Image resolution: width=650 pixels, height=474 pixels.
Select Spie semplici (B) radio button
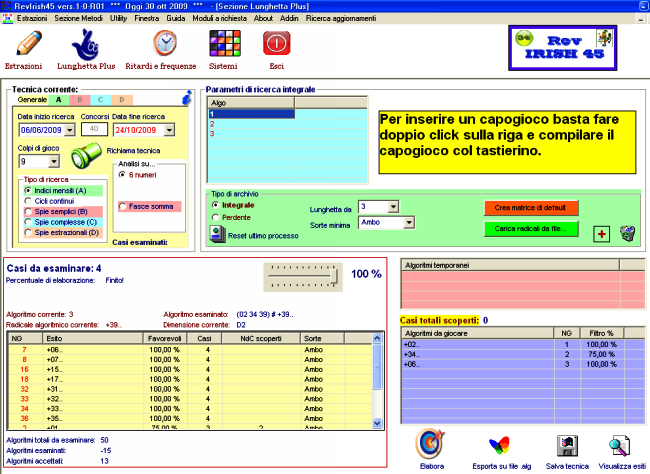pos(28,211)
